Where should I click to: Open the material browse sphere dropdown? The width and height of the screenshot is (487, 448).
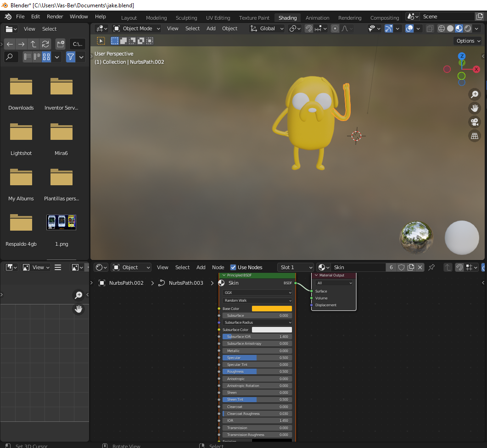click(324, 267)
